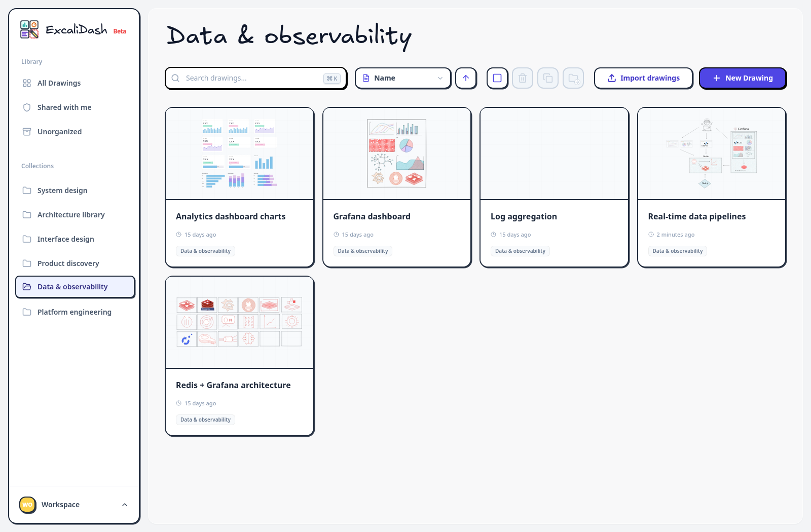This screenshot has width=811, height=532.
Task: Open Grafana dashboard thumbnail
Action: pos(397,154)
